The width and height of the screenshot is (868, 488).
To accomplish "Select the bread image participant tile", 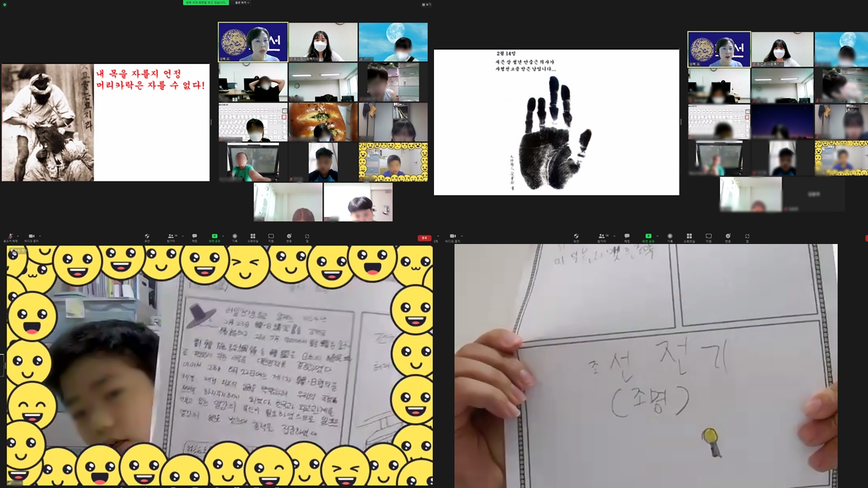I will click(323, 122).
